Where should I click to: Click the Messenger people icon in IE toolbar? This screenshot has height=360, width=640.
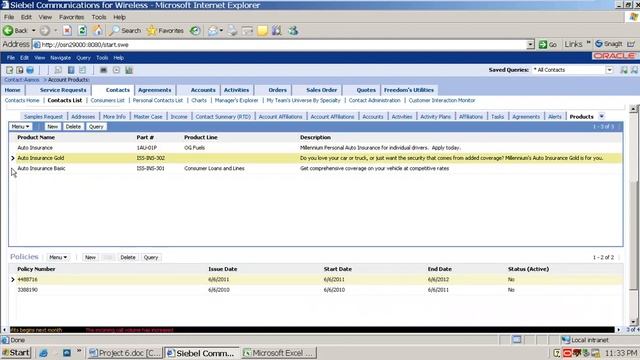tap(293, 31)
